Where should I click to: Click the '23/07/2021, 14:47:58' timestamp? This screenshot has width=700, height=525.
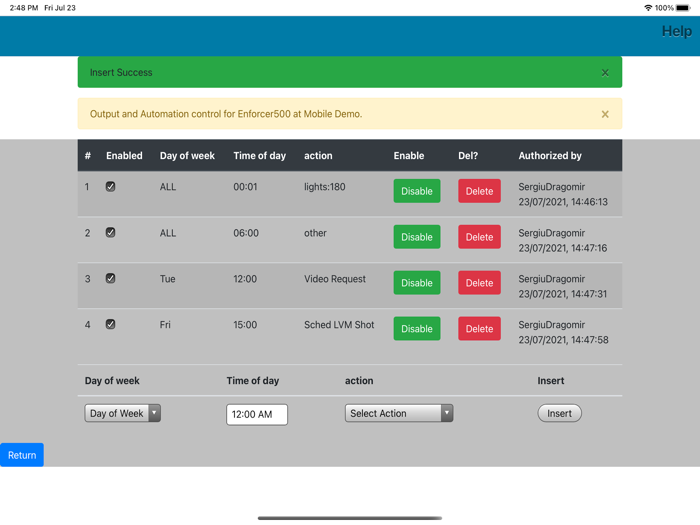coord(563,340)
